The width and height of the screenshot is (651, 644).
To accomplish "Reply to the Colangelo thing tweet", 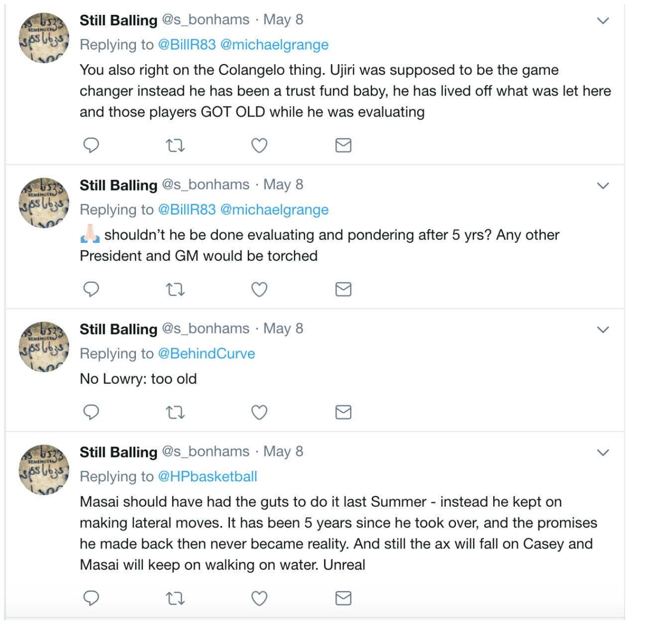I will (x=91, y=145).
